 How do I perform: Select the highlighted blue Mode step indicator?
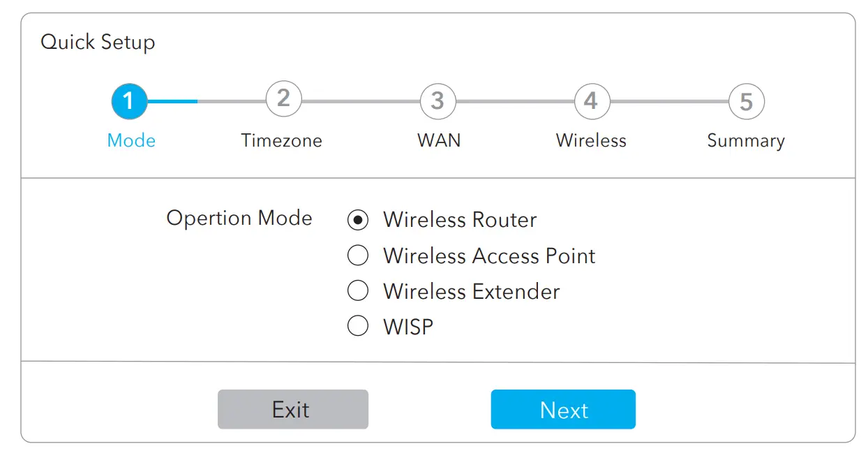coord(129,101)
